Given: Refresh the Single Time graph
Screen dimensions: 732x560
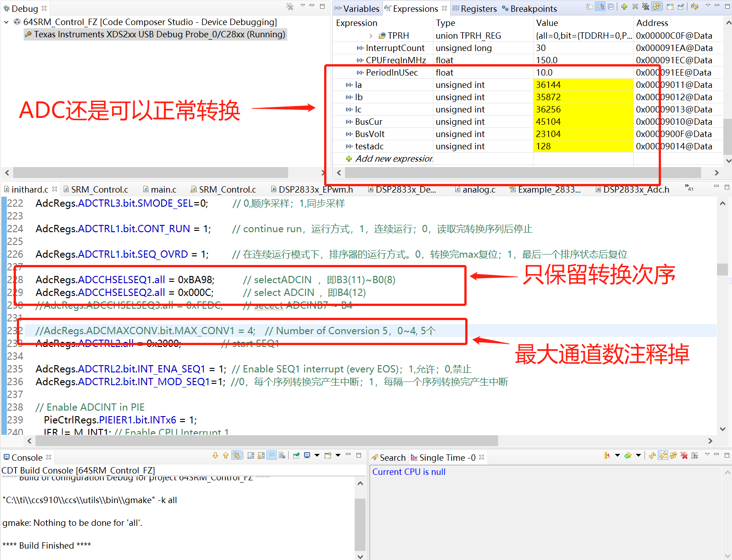Looking at the screenshot, I should (x=652, y=455).
